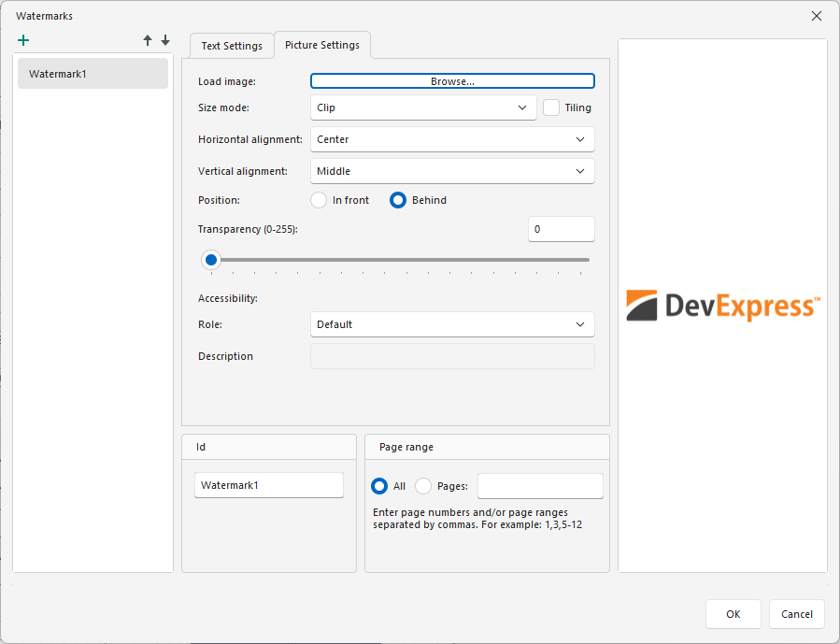This screenshot has height=644, width=840.
Task: Dismiss the dialog with Cancel
Action: pyautogui.click(x=796, y=614)
